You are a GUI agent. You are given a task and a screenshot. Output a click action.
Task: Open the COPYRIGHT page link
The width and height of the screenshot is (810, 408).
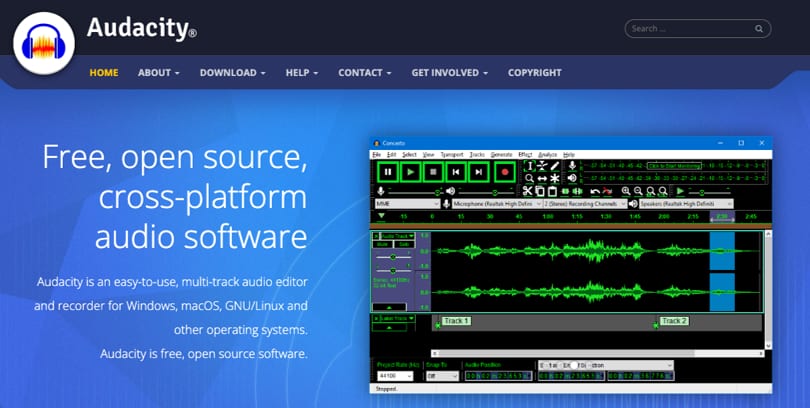pyautogui.click(x=535, y=73)
